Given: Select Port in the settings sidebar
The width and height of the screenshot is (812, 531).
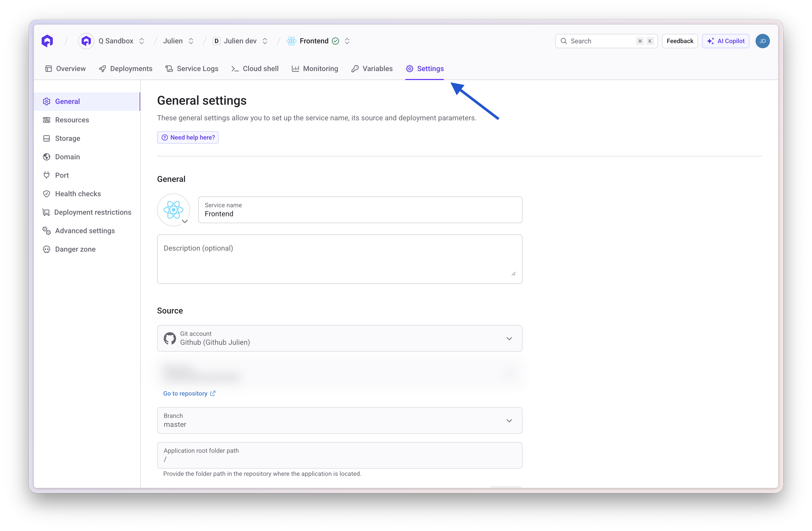Looking at the screenshot, I should coord(87,175).
